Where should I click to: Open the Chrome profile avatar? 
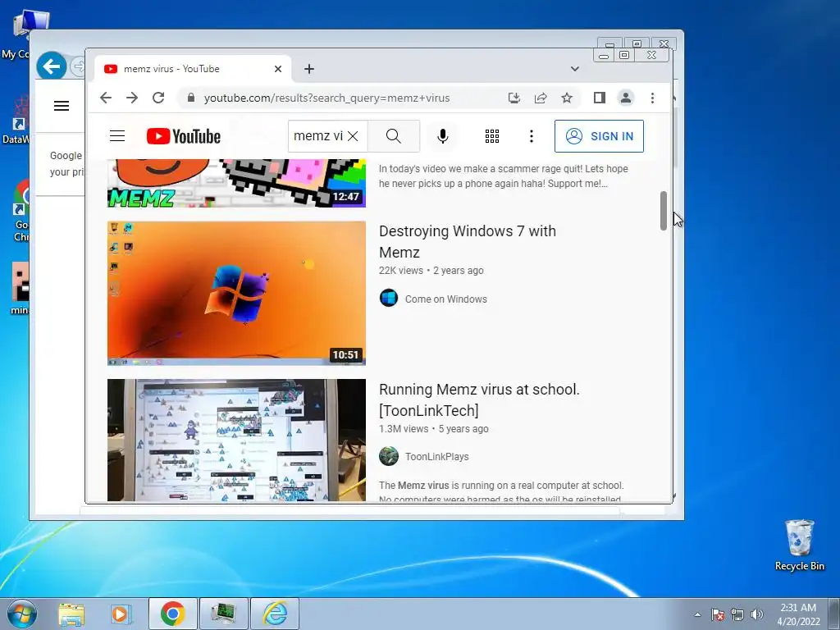(625, 98)
